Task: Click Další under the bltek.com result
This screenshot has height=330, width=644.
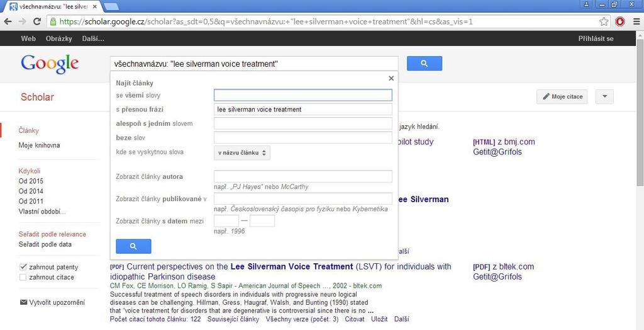Action: (402, 319)
